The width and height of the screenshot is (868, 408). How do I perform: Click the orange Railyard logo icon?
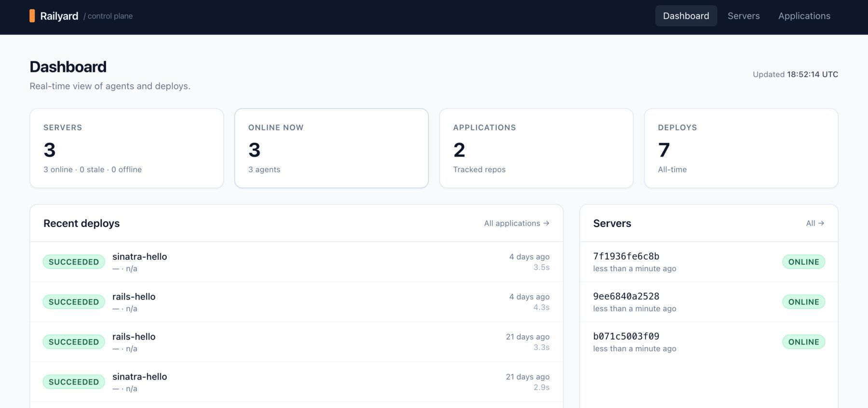point(32,16)
